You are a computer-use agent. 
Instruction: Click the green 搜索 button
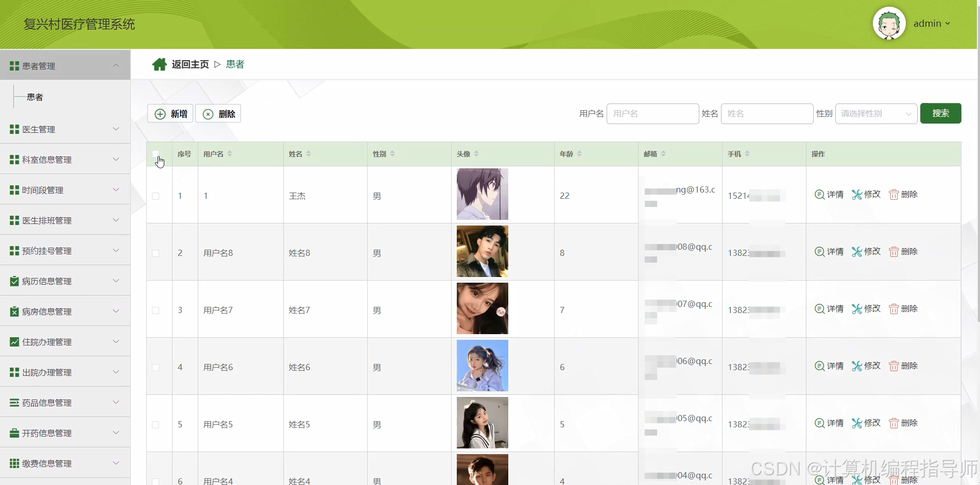pos(940,113)
